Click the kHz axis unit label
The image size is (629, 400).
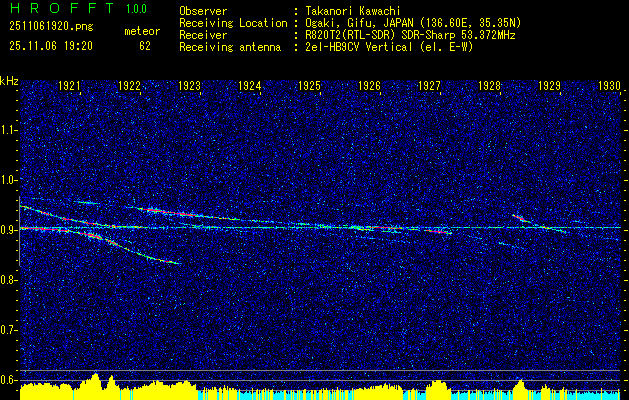tap(9, 81)
